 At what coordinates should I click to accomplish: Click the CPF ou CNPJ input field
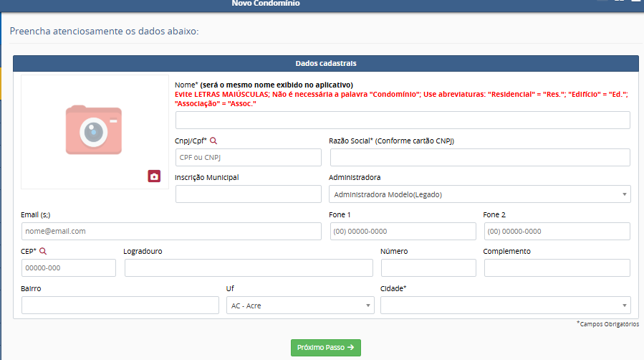249,158
